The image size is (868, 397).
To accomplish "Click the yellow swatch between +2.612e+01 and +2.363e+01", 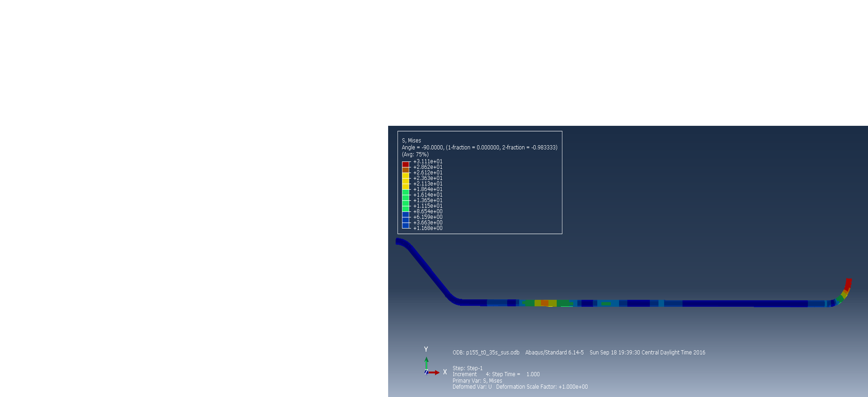I will (x=406, y=176).
